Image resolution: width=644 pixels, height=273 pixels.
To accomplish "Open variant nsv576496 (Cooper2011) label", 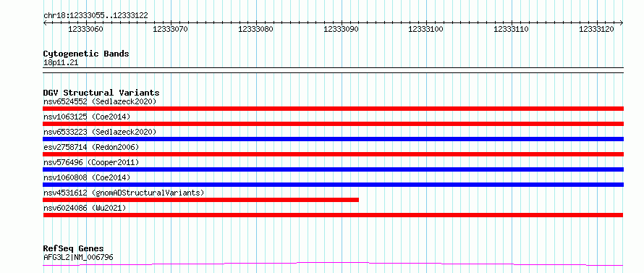I will pyautogui.click(x=91, y=162).
